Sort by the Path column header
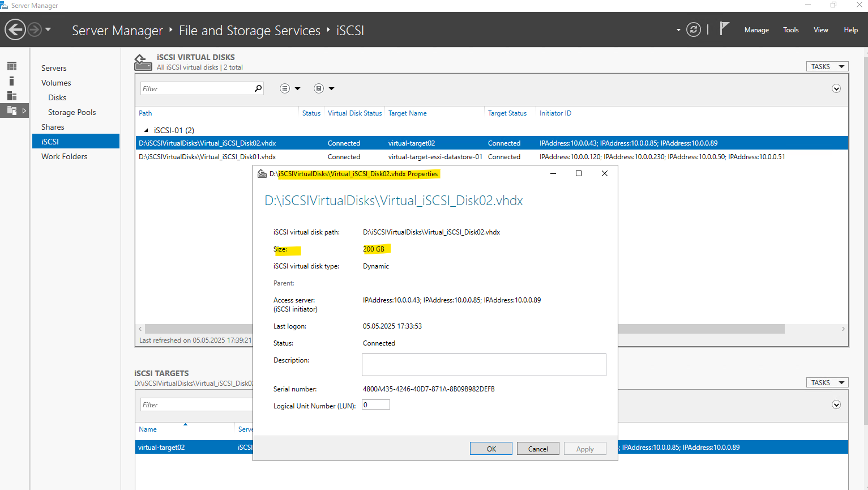 pyautogui.click(x=146, y=113)
